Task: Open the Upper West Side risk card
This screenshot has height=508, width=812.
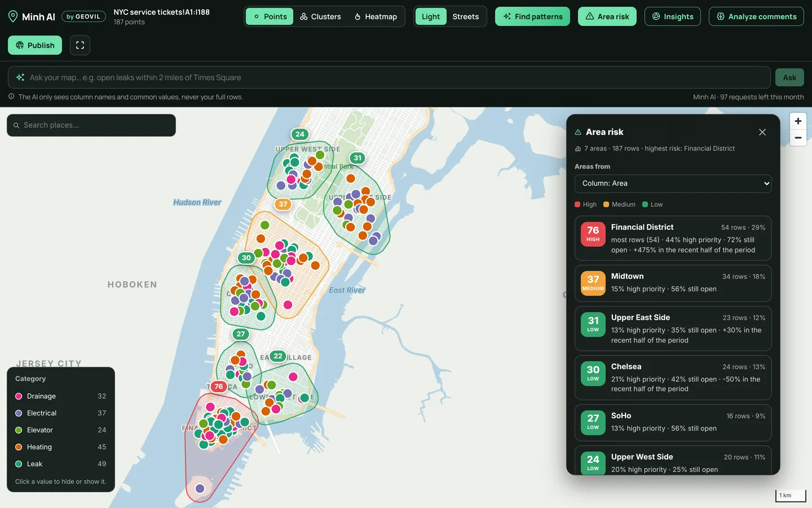Action: [x=673, y=462]
